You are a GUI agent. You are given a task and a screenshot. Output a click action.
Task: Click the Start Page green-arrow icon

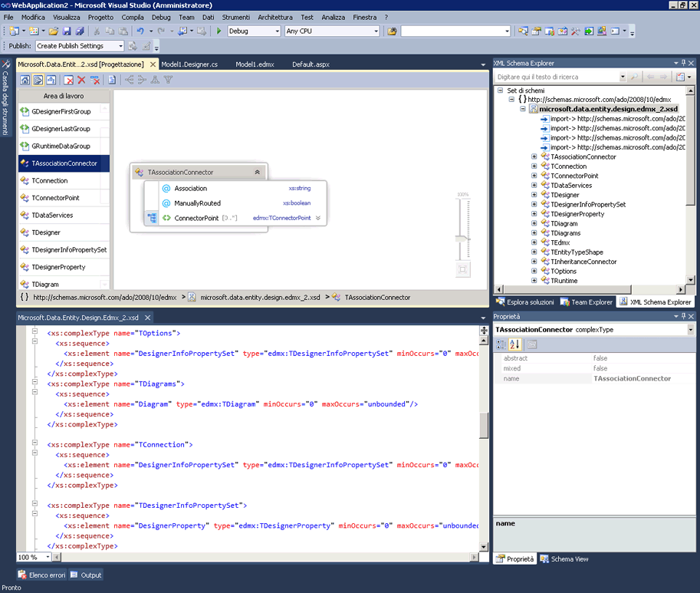pyautogui.click(x=589, y=31)
